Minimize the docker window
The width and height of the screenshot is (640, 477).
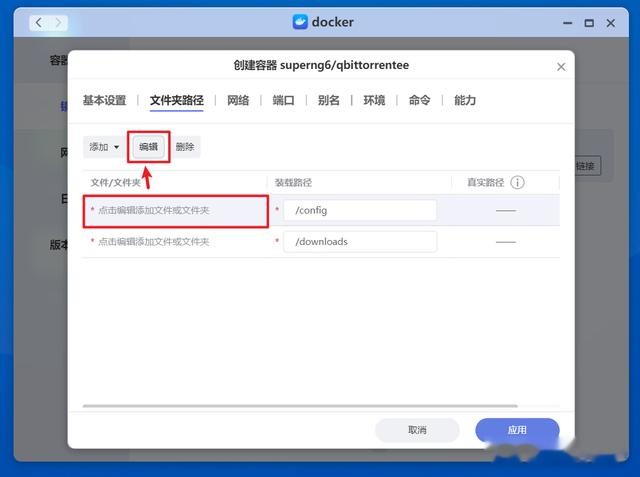pyautogui.click(x=567, y=23)
